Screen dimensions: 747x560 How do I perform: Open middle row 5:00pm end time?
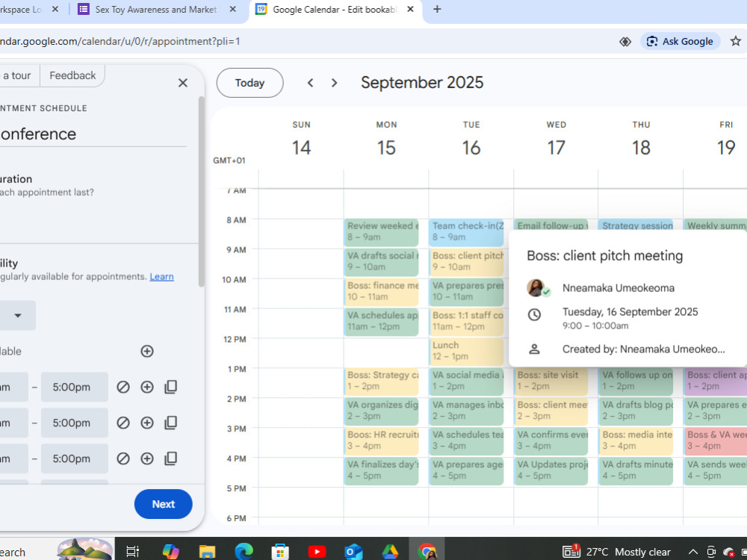click(x=74, y=423)
